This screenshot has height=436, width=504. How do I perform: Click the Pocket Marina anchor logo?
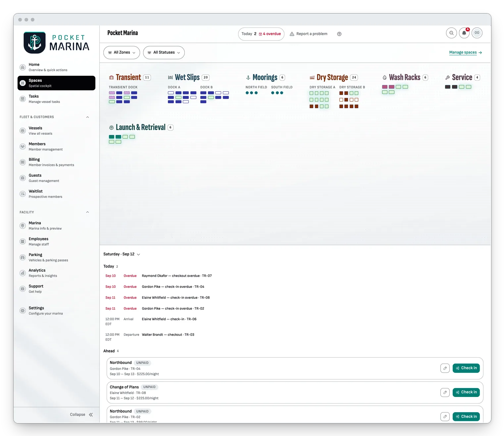click(34, 43)
